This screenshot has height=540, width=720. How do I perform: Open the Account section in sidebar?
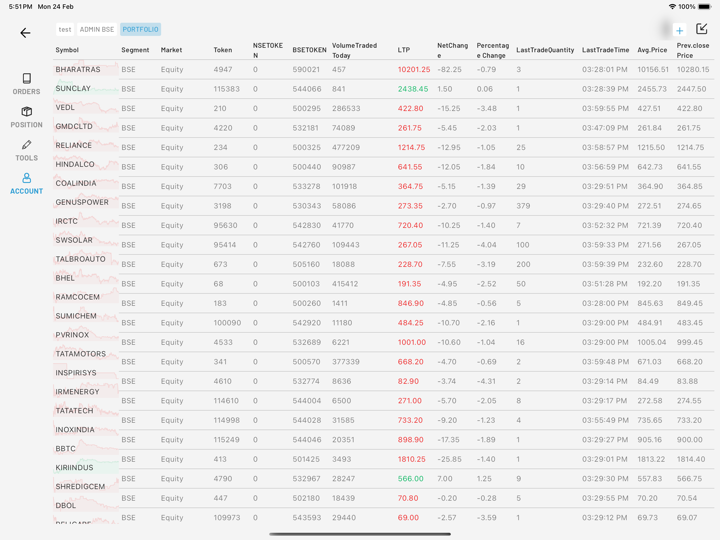click(x=26, y=184)
